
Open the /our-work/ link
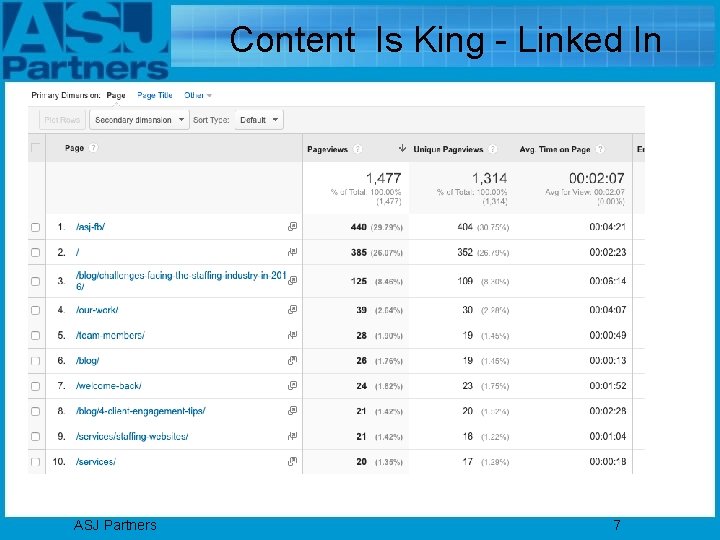(x=97, y=310)
